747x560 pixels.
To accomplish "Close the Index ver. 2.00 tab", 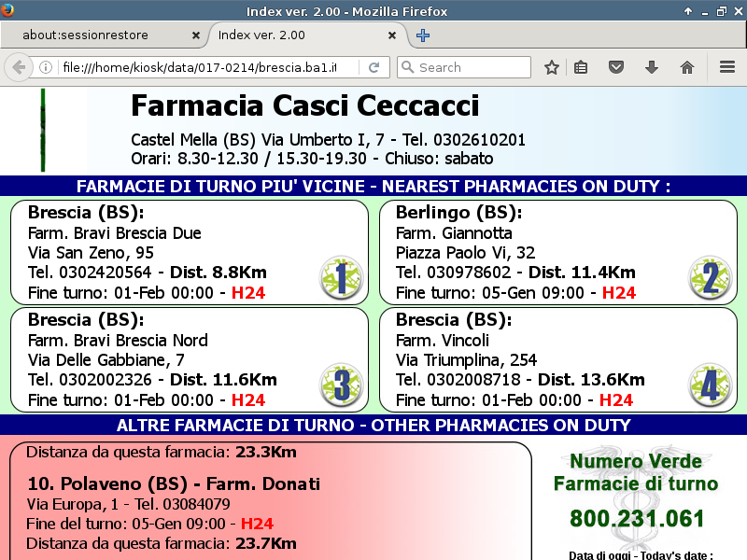I will tap(393, 35).
